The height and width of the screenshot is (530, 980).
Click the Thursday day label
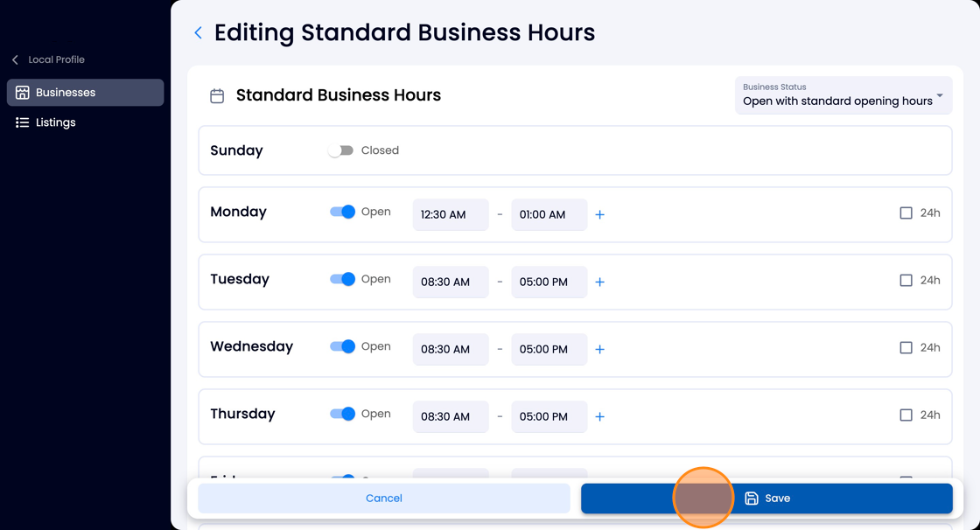coord(242,414)
